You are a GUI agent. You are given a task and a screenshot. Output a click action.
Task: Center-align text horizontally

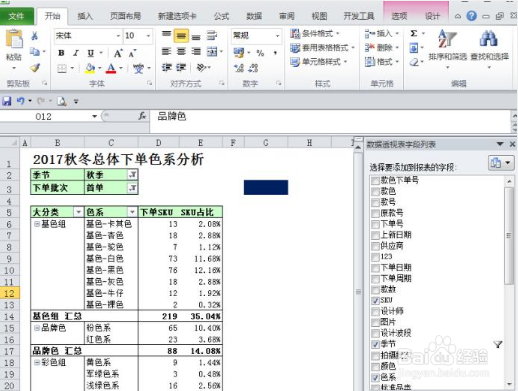coord(181,52)
